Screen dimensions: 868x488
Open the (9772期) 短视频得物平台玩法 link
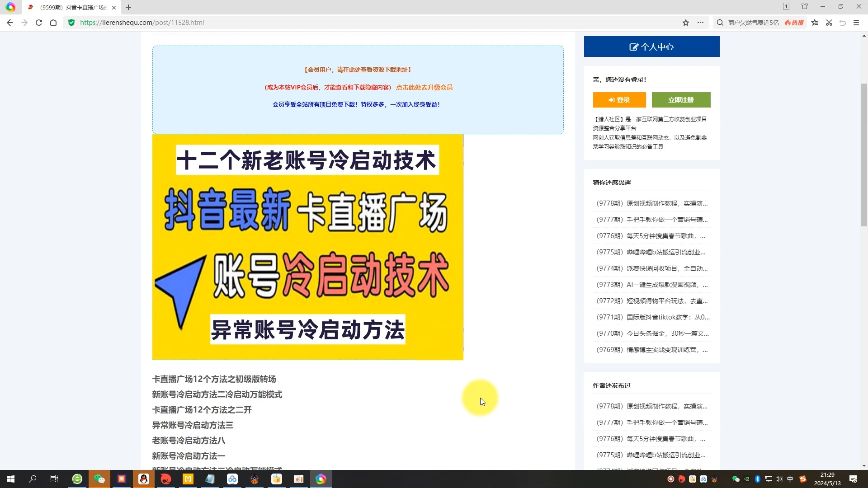[652, 301]
